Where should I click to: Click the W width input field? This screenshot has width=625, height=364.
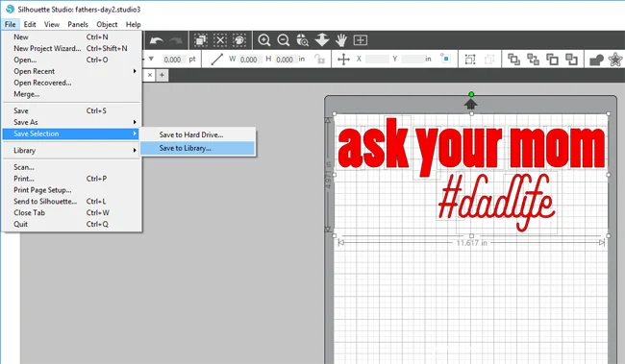point(250,60)
